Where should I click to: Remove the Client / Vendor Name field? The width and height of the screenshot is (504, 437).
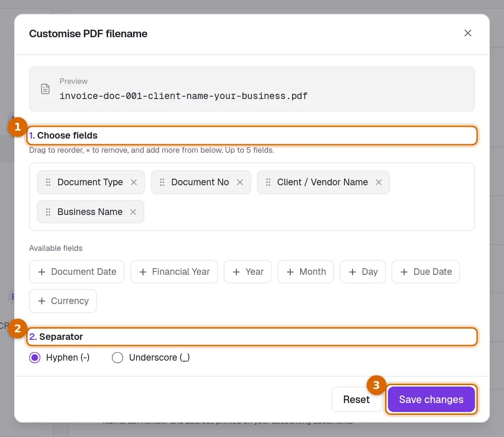coord(378,182)
